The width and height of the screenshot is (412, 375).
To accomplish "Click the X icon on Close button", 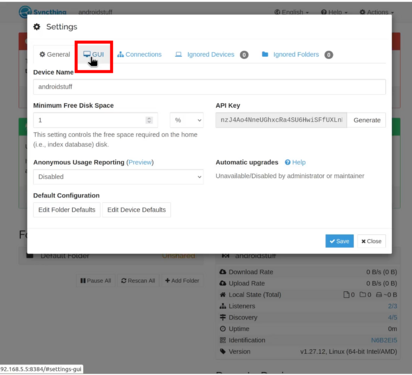I will click(363, 241).
